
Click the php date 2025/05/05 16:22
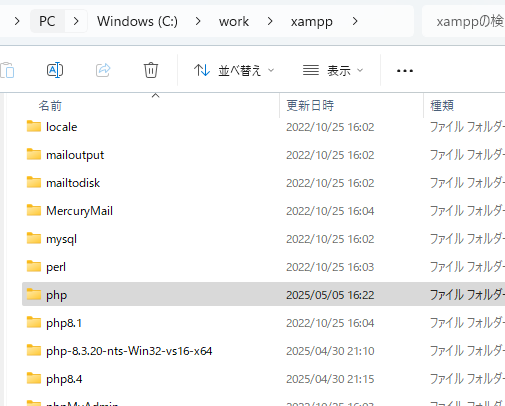330,295
